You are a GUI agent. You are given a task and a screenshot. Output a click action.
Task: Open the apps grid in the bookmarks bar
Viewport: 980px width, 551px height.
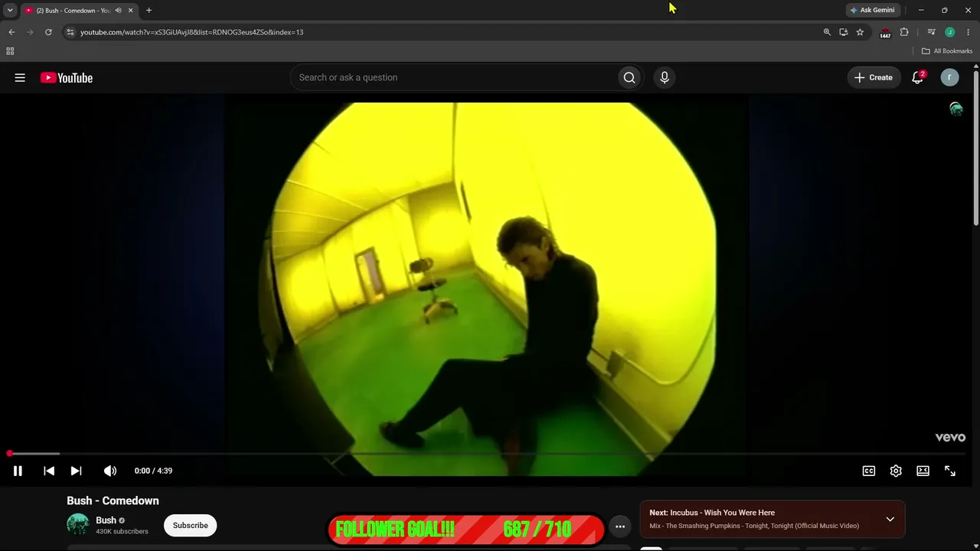point(10,51)
